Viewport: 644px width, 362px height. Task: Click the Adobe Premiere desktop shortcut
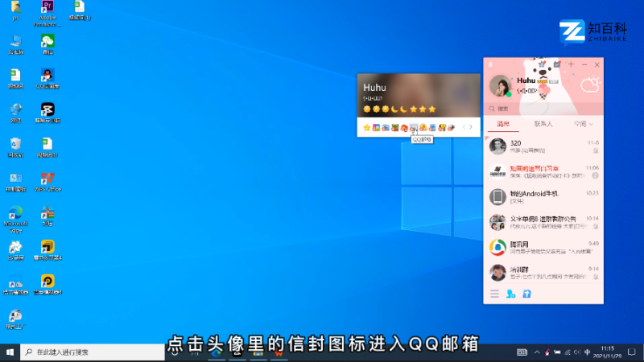pos(47,13)
